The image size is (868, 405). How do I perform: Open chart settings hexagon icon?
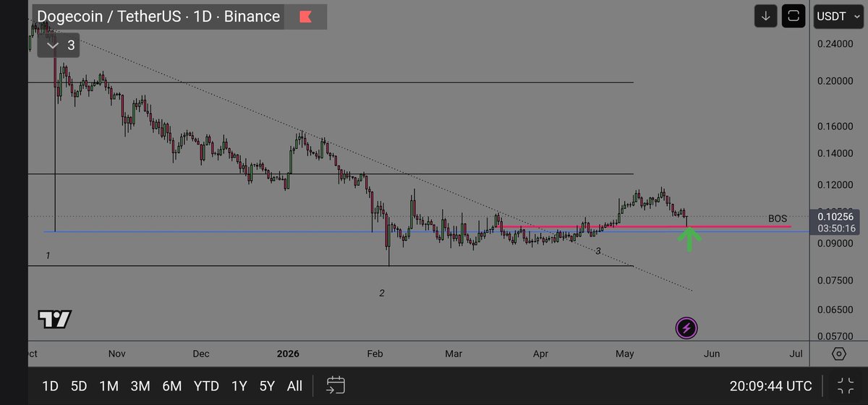[838, 354]
